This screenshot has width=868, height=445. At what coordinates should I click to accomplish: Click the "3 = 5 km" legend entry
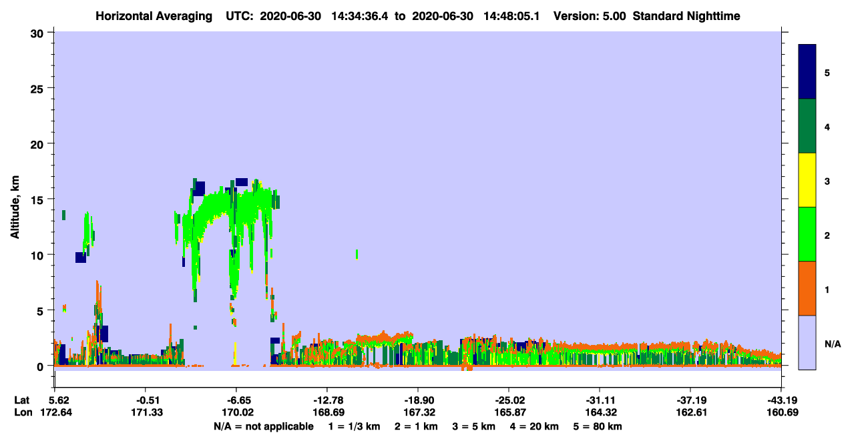(474, 426)
